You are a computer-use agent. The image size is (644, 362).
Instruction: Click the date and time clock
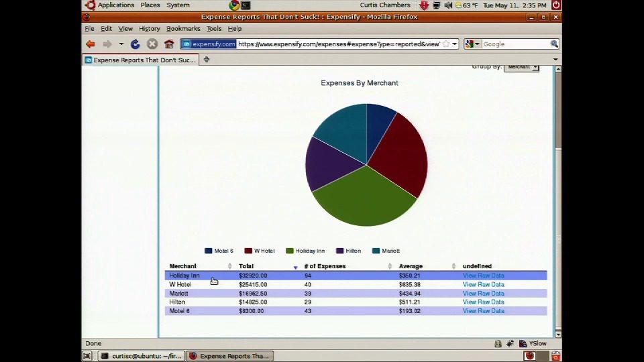coord(515,5)
